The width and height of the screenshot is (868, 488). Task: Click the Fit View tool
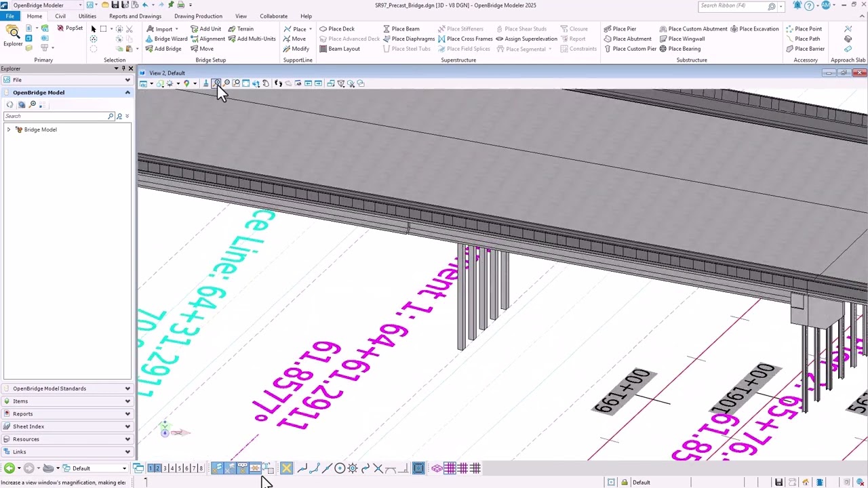245,83
